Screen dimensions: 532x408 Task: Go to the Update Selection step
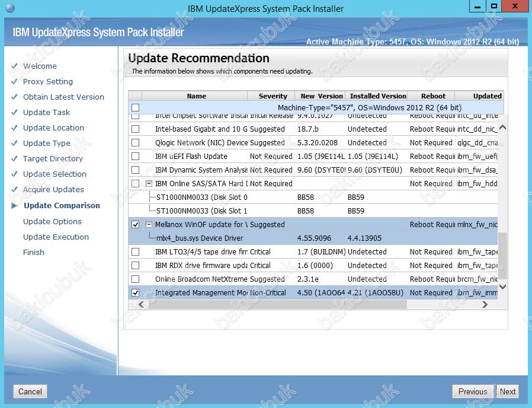[55, 174]
